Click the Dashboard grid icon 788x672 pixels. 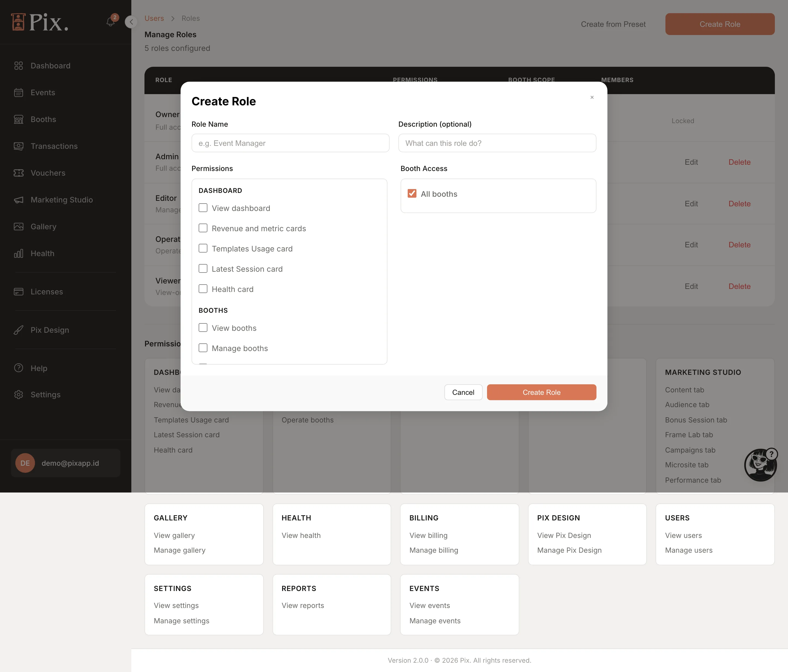[x=19, y=66]
